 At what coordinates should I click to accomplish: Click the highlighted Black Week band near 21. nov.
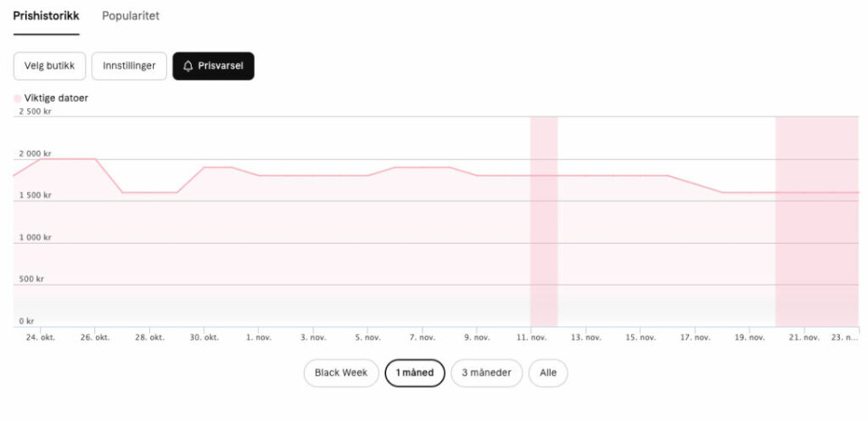[x=817, y=221]
